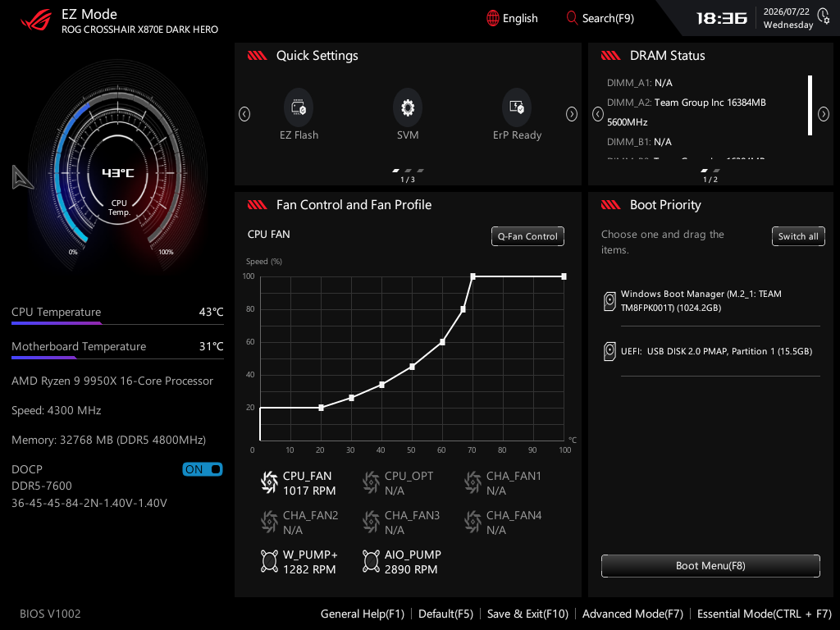This screenshot has width=840, height=630.
Task: Open Boot Menu(F8)
Action: point(710,566)
